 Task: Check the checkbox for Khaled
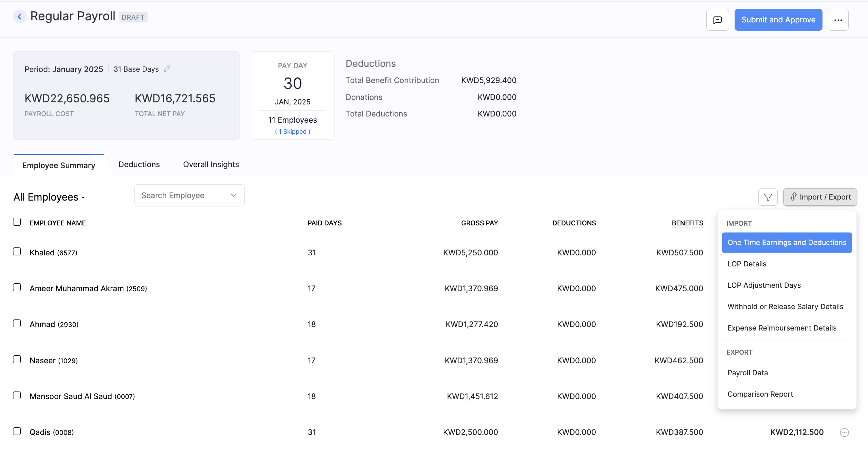pyautogui.click(x=17, y=251)
